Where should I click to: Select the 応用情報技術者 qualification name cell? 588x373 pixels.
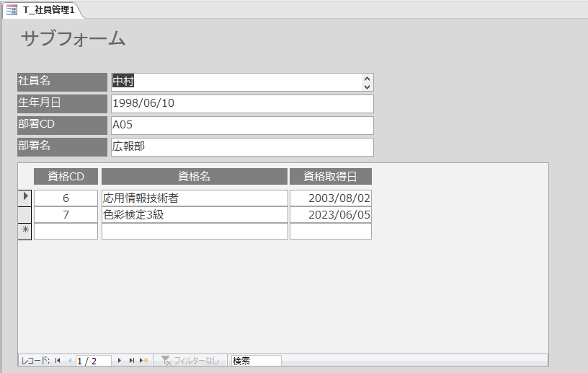coord(195,198)
